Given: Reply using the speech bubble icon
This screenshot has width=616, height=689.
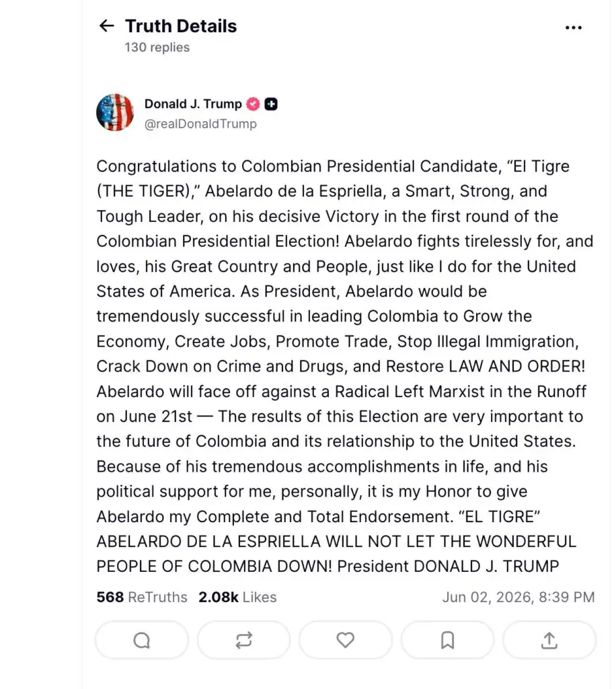Looking at the screenshot, I should tap(142, 641).
